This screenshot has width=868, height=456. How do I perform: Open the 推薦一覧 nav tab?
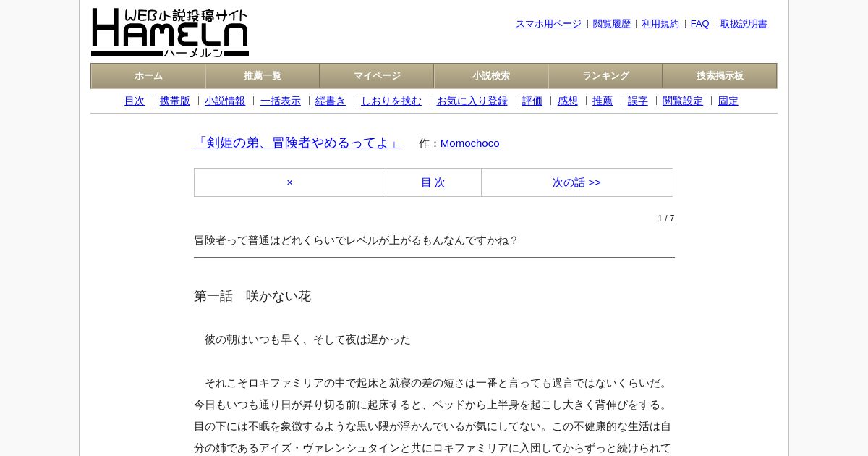tap(263, 76)
